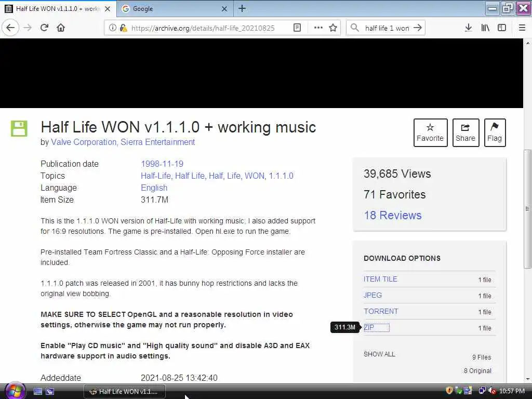Screen dimensions: 532x399
Task: Click the lock warning icon in address bar
Action: pos(123,28)
